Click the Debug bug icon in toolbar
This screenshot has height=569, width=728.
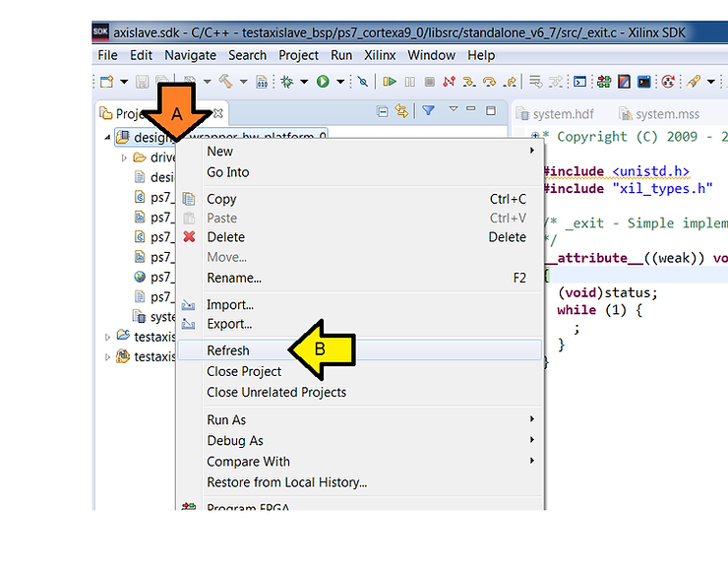click(287, 82)
